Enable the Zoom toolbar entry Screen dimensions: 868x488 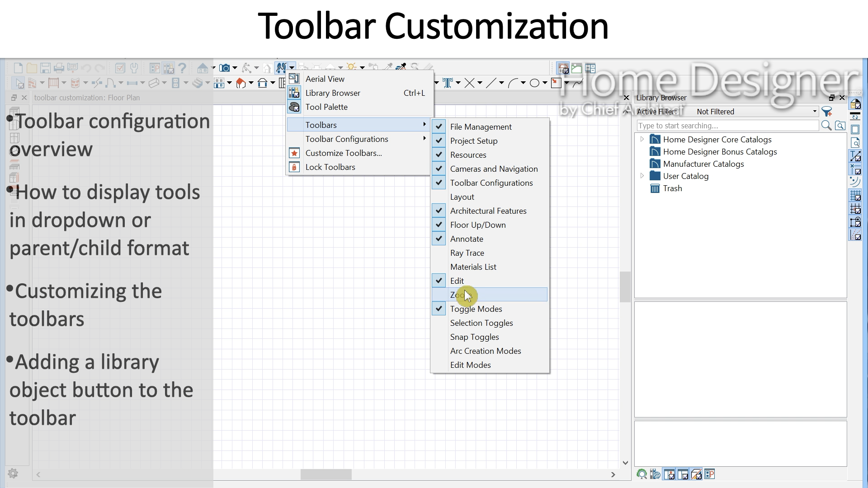tap(490, 295)
